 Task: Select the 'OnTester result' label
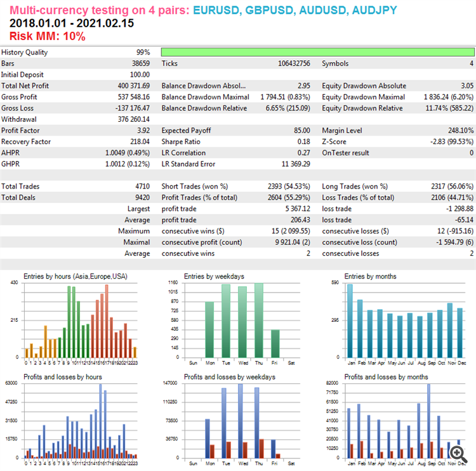click(x=345, y=153)
